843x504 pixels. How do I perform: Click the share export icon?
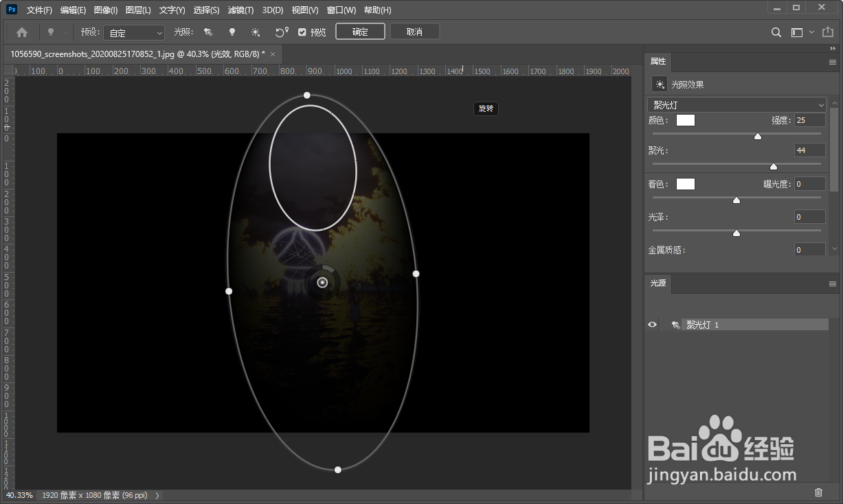(828, 32)
